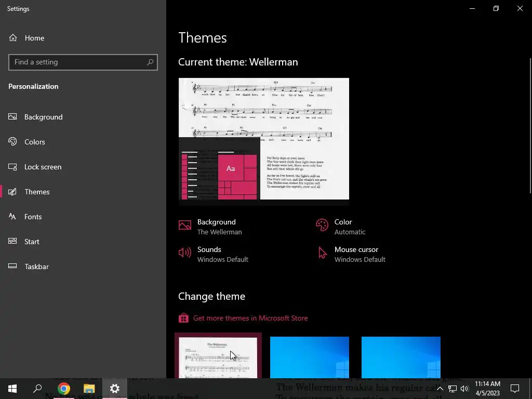Click the pink Background image icon

pos(185,225)
